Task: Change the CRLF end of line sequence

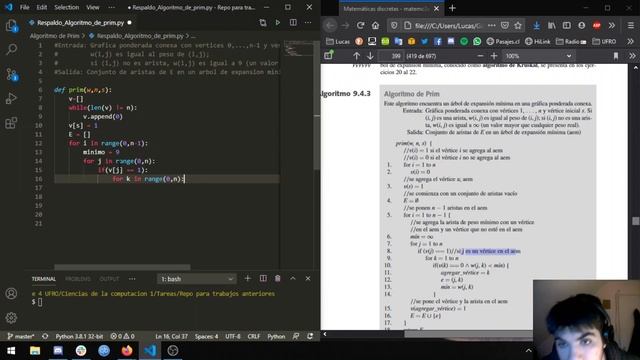Action: [x=254, y=336]
